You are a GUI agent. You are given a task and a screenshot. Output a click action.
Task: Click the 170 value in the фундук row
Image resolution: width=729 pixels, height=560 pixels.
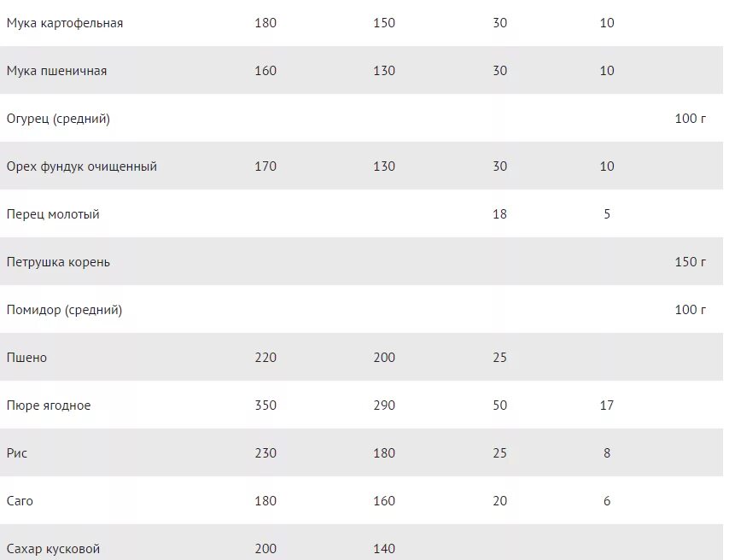click(x=265, y=166)
